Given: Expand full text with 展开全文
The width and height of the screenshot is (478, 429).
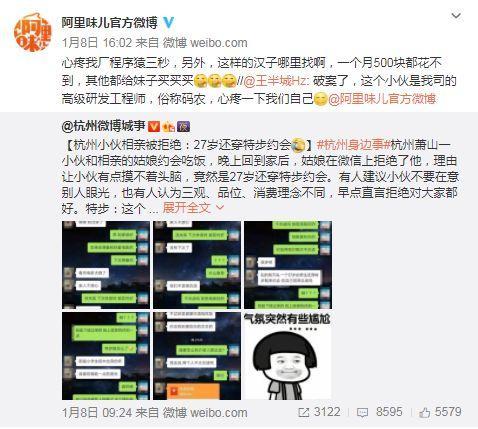Looking at the screenshot, I should [193, 208].
